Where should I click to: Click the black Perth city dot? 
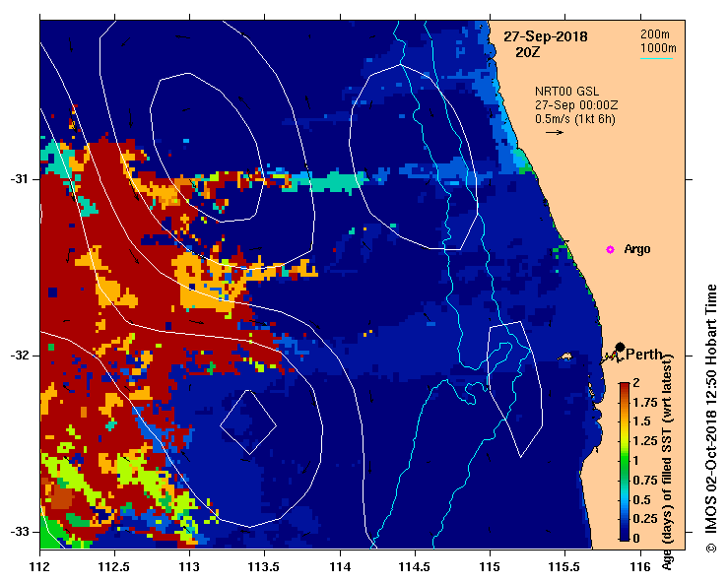[620, 347]
